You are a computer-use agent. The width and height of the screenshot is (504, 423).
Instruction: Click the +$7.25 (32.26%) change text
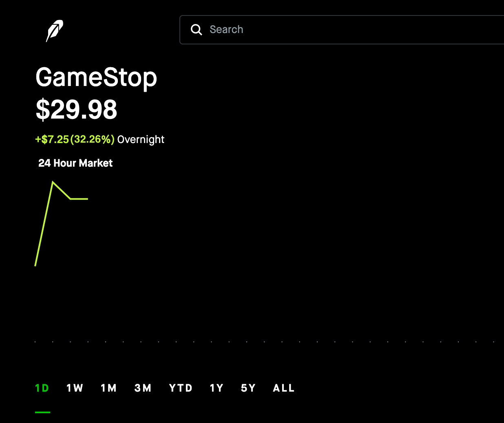pos(75,139)
